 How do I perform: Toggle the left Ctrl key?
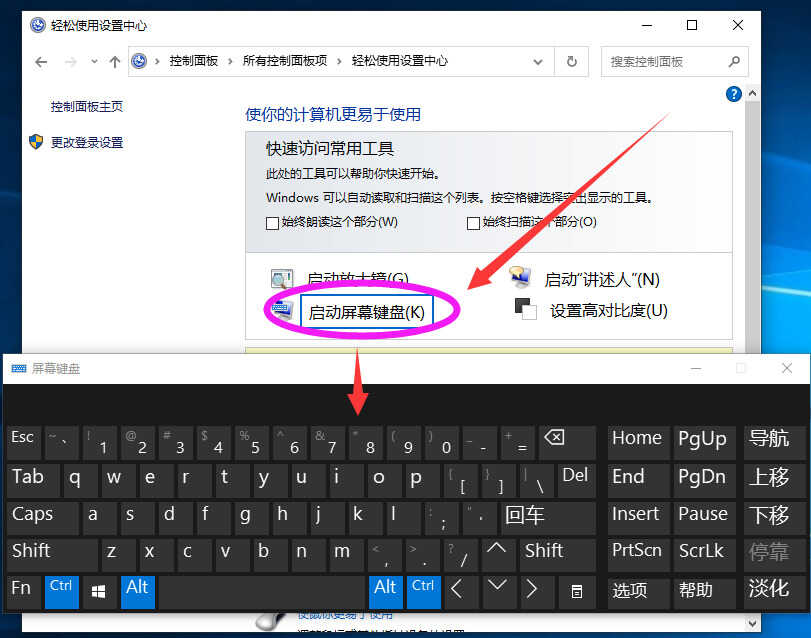[62, 593]
